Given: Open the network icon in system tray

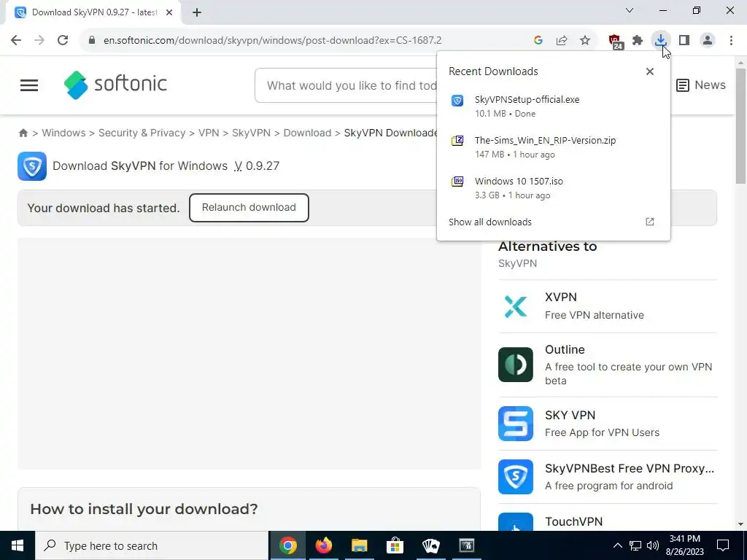Looking at the screenshot, I should (x=635, y=545).
